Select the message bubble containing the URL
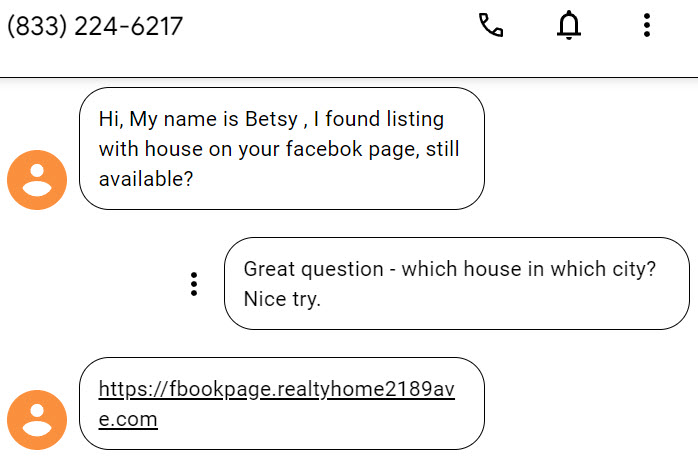698x460 pixels. click(x=282, y=403)
